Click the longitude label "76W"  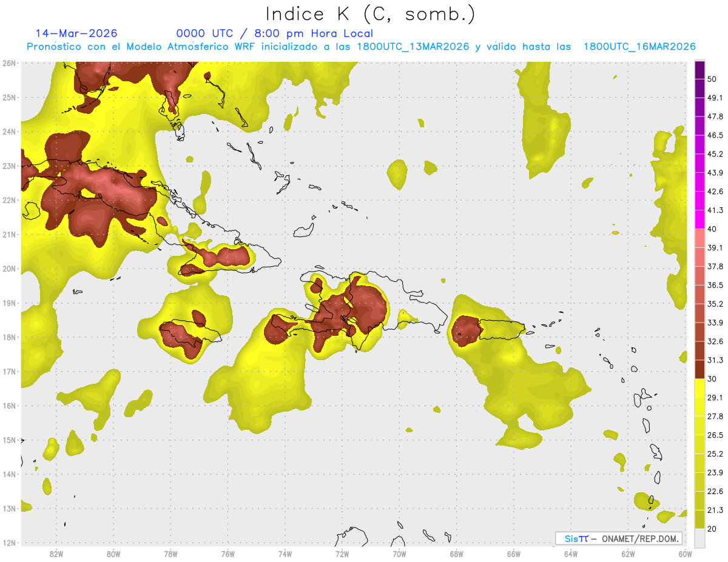click(x=227, y=554)
